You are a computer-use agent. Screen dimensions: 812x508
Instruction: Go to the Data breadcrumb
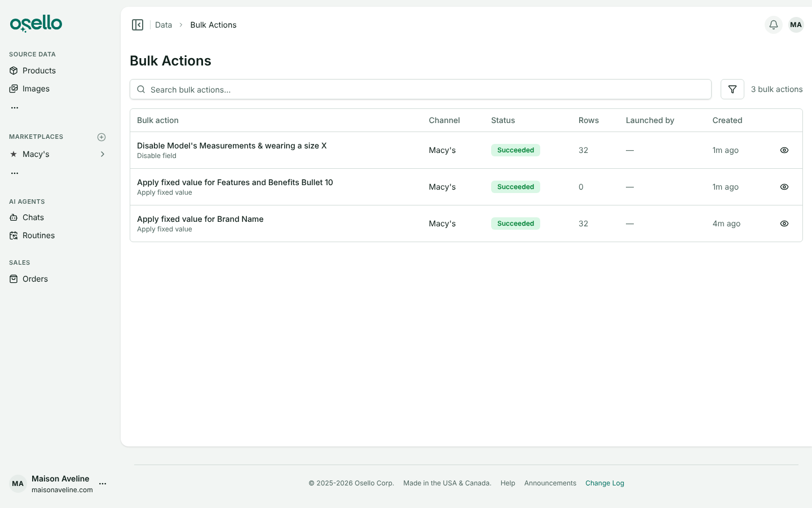pyautogui.click(x=164, y=25)
